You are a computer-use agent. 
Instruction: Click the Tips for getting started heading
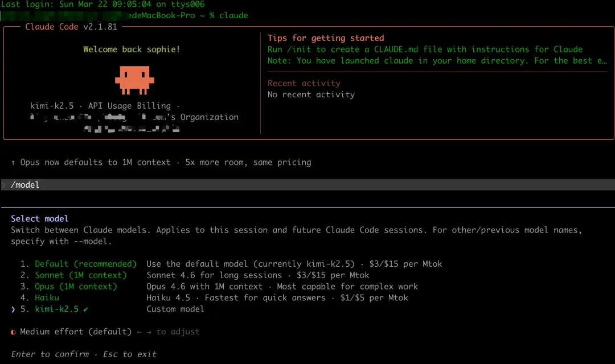pos(326,38)
